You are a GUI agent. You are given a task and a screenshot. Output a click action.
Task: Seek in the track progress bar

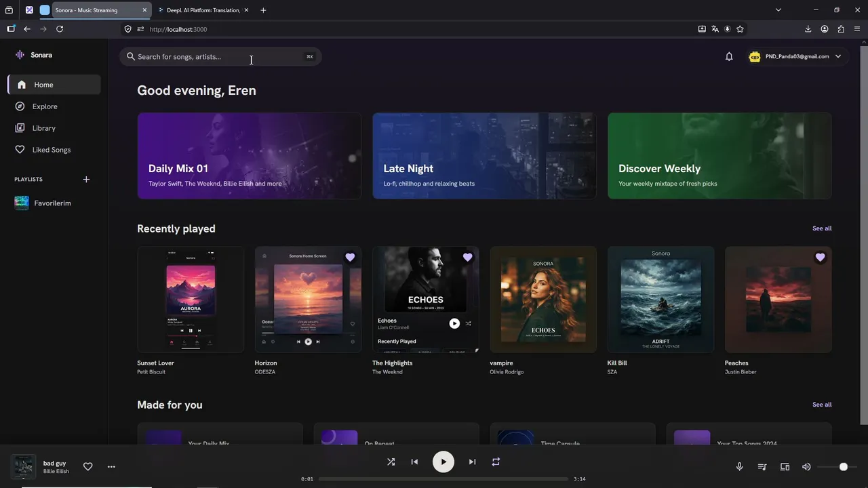click(x=443, y=479)
